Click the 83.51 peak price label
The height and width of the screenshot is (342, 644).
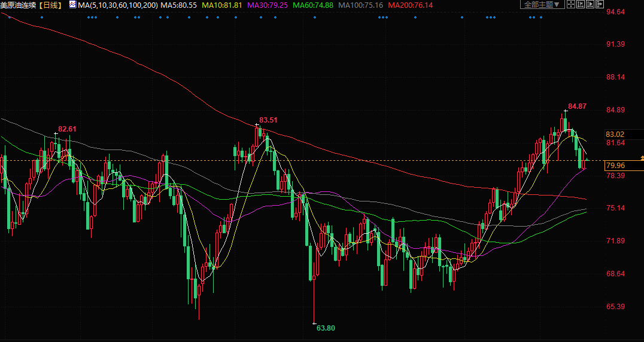[x=269, y=120]
